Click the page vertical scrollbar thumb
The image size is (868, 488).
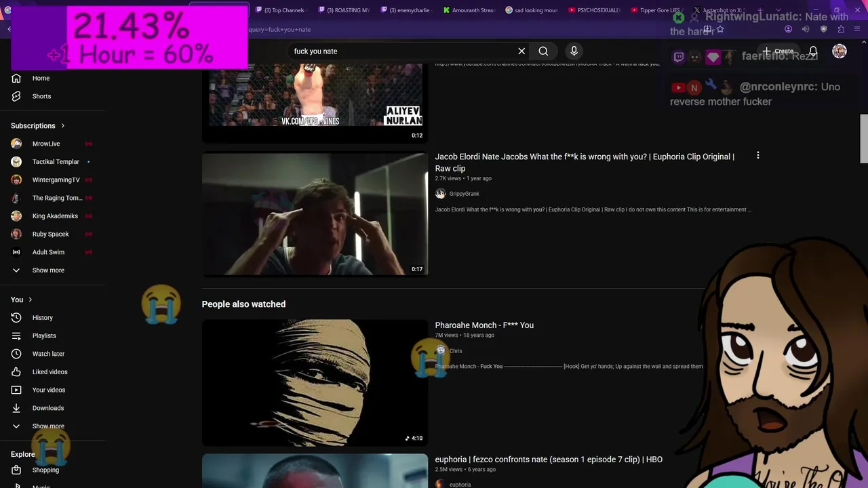tap(864, 139)
